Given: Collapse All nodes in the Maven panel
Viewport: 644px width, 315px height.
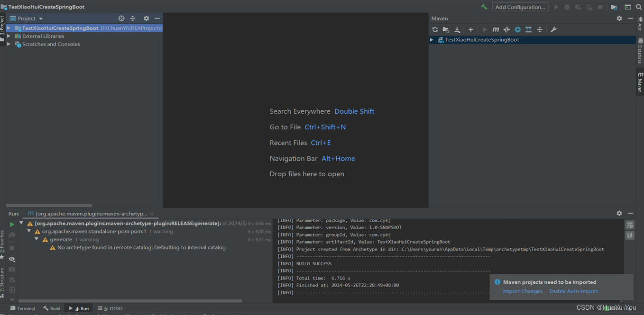Looking at the screenshot, I should point(540,29).
